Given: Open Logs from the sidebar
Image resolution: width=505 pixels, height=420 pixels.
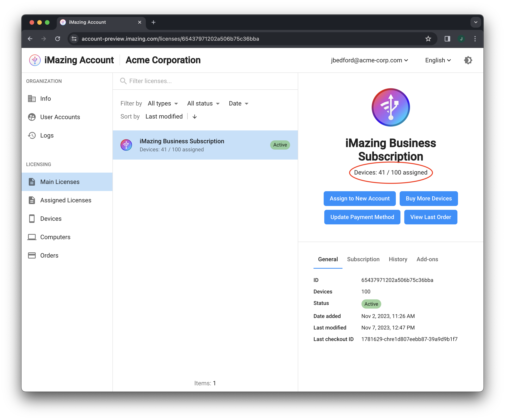Looking at the screenshot, I should click(x=47, y=135).
